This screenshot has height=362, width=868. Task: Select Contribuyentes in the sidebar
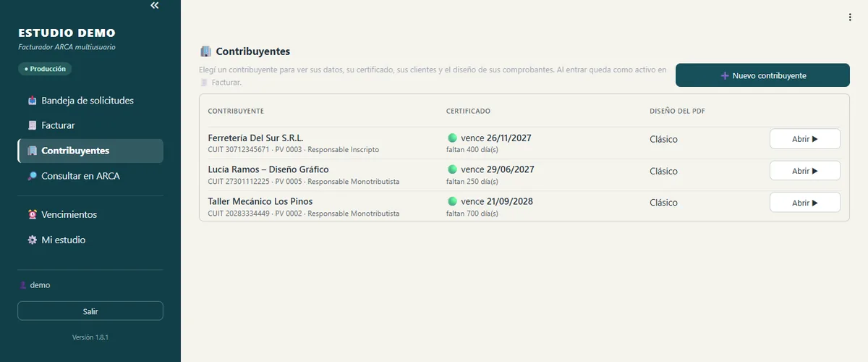pos(90,151)
